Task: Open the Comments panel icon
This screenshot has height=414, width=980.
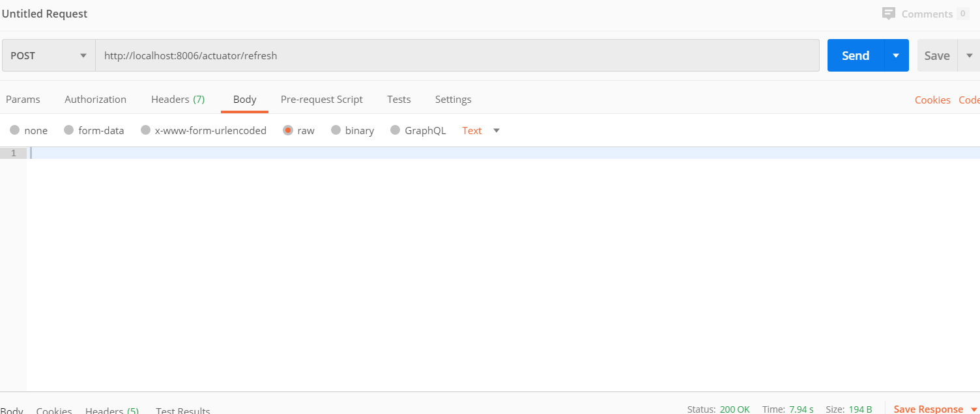Action: [x=888, y=14]
